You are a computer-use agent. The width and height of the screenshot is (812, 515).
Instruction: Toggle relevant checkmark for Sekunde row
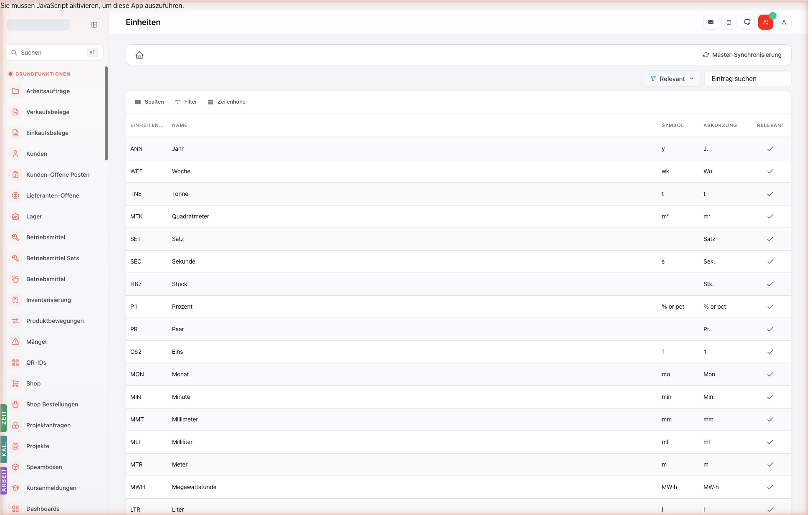pyautogui.click(x=770, y=261)
